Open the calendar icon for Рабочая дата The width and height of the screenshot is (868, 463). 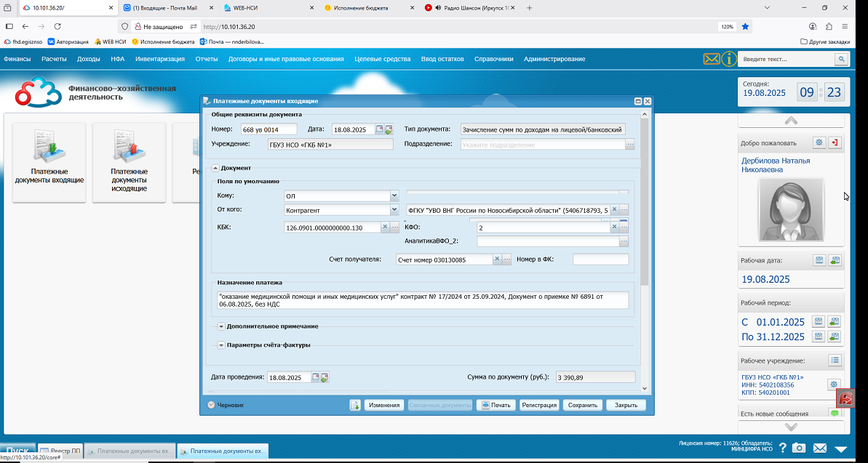819,260
